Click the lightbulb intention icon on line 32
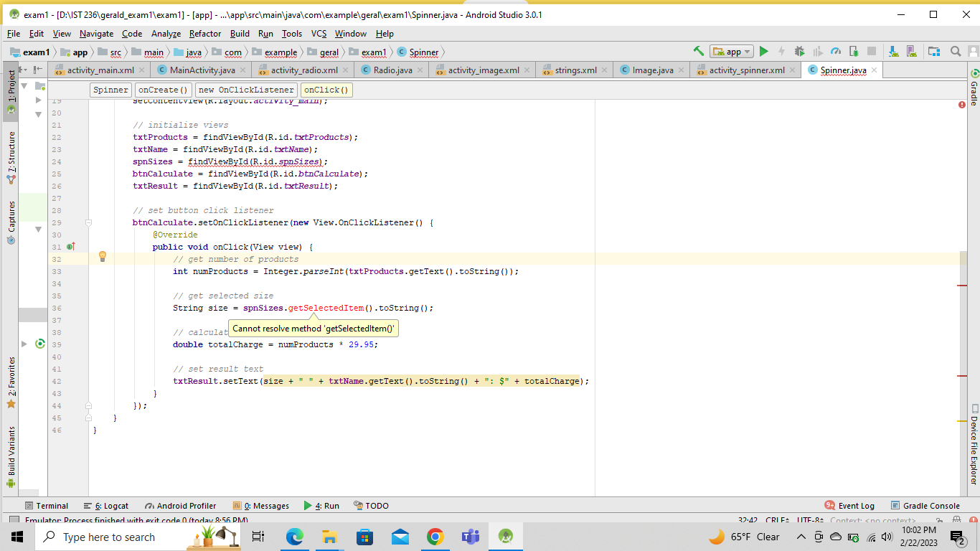Screen dimensions: 980x551 click(103, 256)
